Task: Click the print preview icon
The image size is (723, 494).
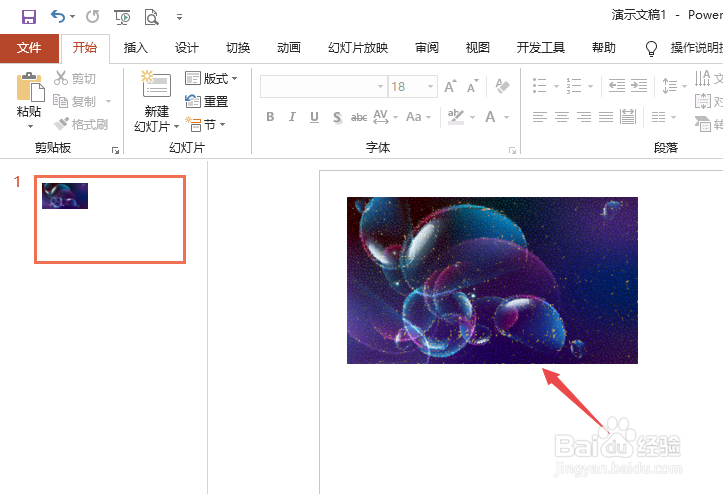Action: point(151,17)
